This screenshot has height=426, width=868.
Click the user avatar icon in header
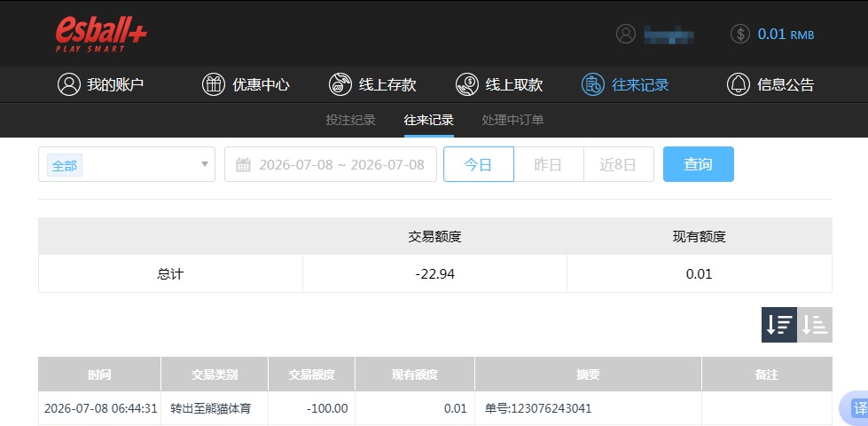coord(626,34)
